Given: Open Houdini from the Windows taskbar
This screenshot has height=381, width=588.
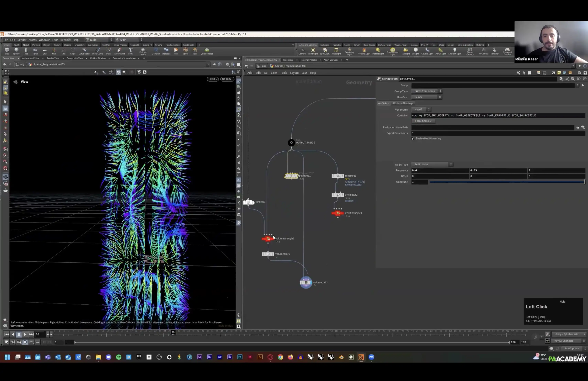Looking at the screenshot, I should tap(361, 357).
